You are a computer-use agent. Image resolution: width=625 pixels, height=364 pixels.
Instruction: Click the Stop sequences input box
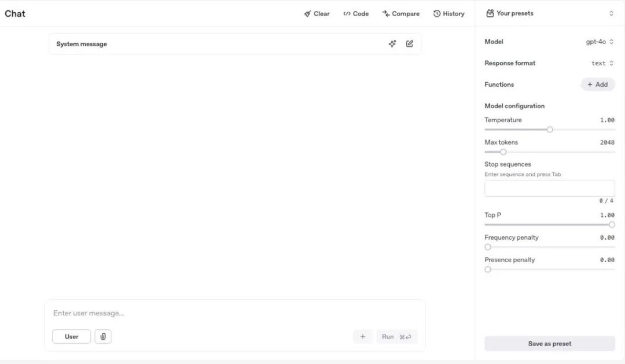(x=550, y=188)
